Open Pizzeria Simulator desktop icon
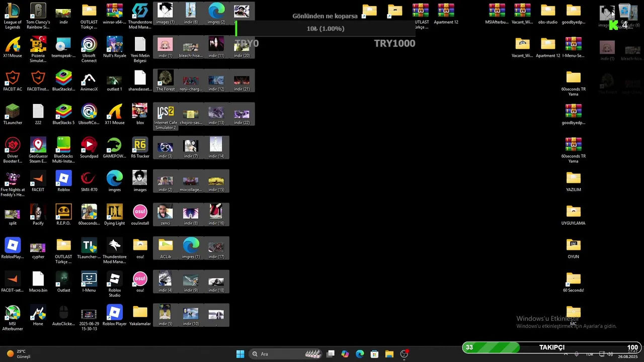 pos(38,49)
